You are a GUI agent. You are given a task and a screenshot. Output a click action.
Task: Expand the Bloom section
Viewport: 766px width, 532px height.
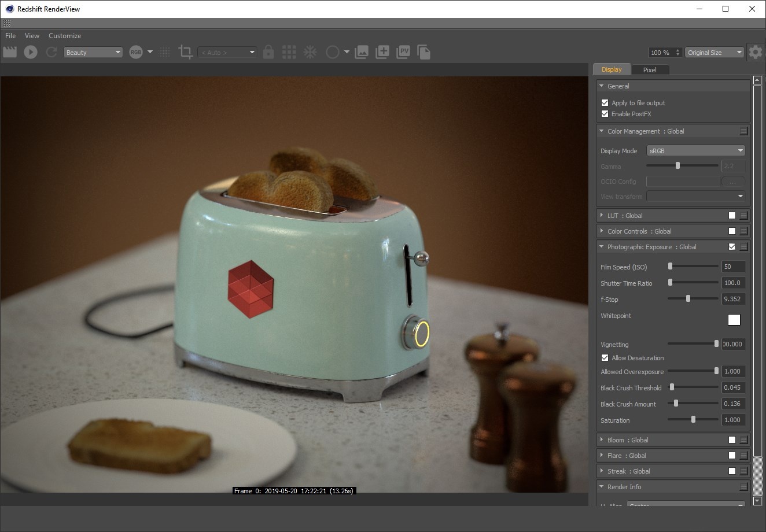coord(602,439)
